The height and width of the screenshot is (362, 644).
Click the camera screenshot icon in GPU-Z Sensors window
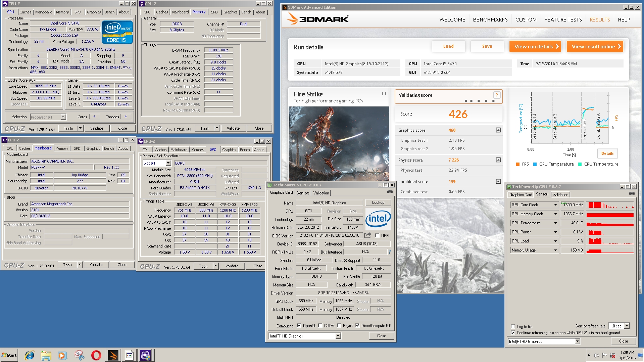pos(632,193)
